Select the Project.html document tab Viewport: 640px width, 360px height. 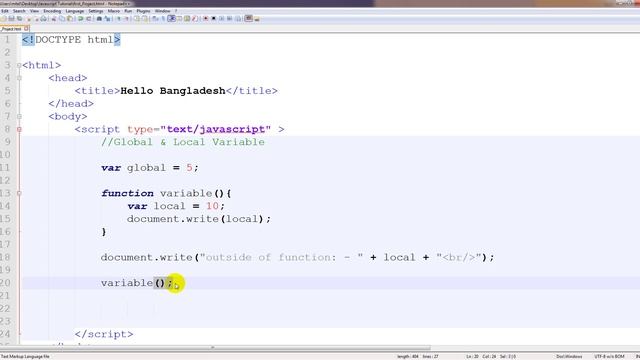coord(11,29)
